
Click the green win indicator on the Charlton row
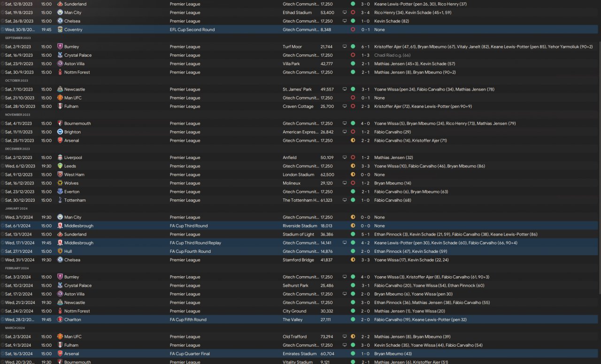(x=353, y=319)
